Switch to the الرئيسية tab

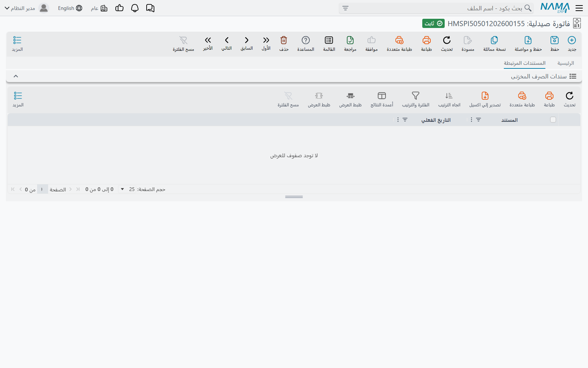coord(566,63)
